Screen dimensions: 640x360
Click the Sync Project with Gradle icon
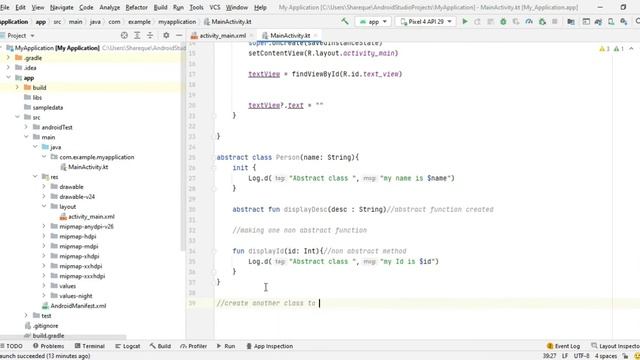coord(598,22)
